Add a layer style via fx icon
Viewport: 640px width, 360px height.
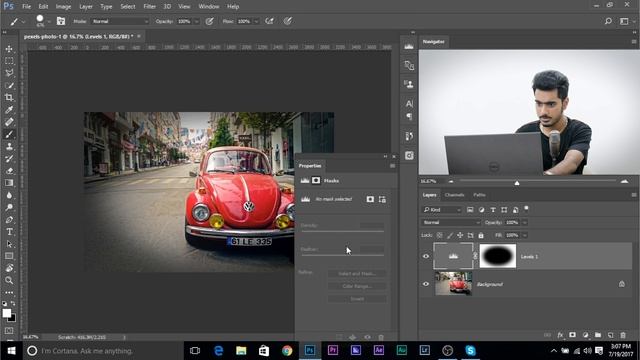560,335
